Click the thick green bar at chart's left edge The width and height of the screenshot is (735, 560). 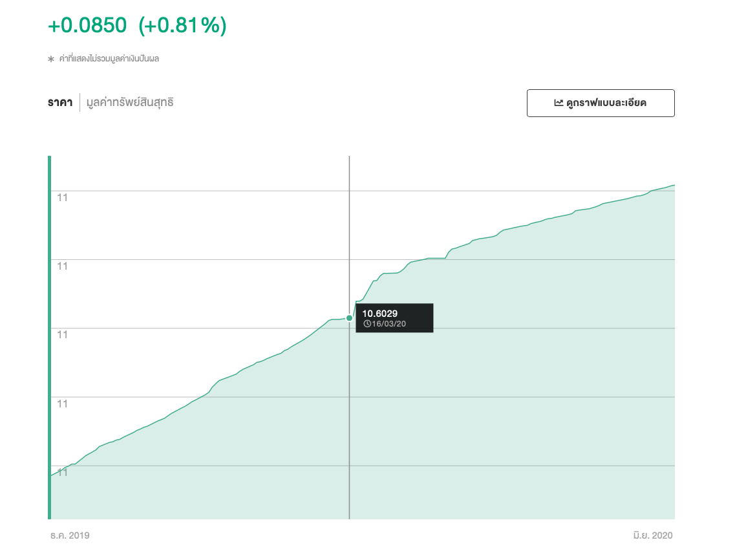49,336
